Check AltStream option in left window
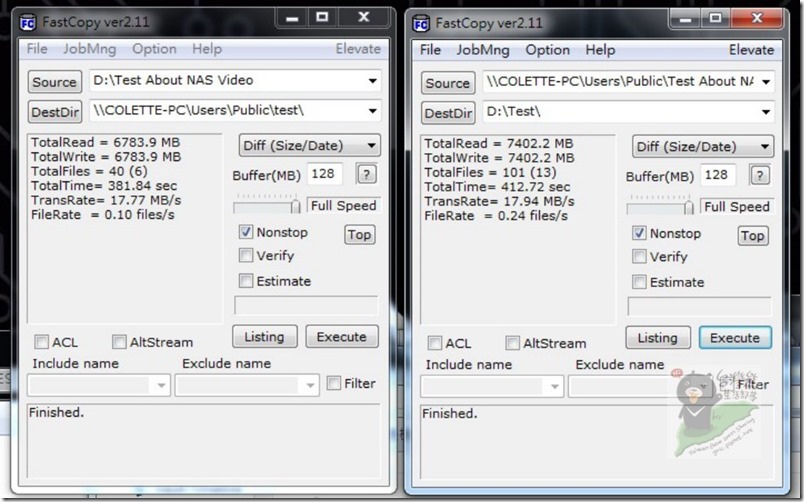The image size is (804, 502). [119, 342]
